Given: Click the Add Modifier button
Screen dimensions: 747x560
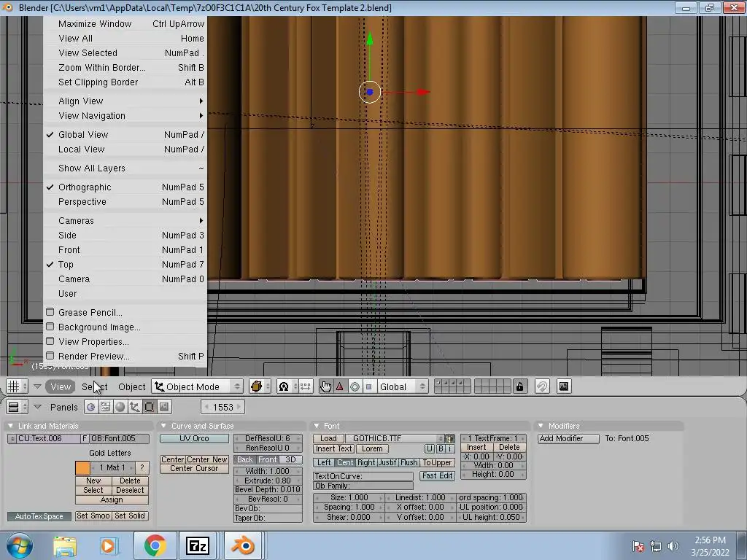Looking at the screenshot, I should pos(568,438).
